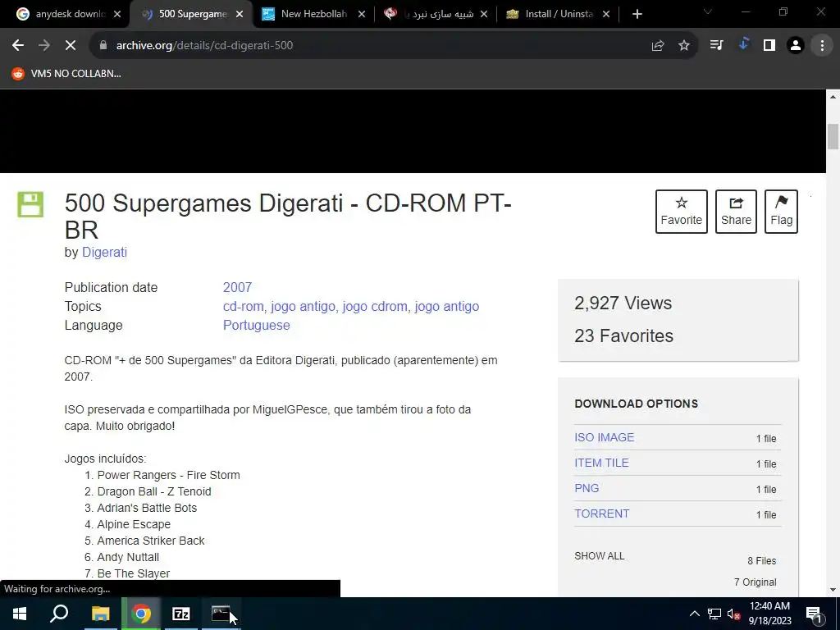840x630 pixels.
Task: Select the 'Adrian's Battle Bots' entry
Action: [147, 508]
